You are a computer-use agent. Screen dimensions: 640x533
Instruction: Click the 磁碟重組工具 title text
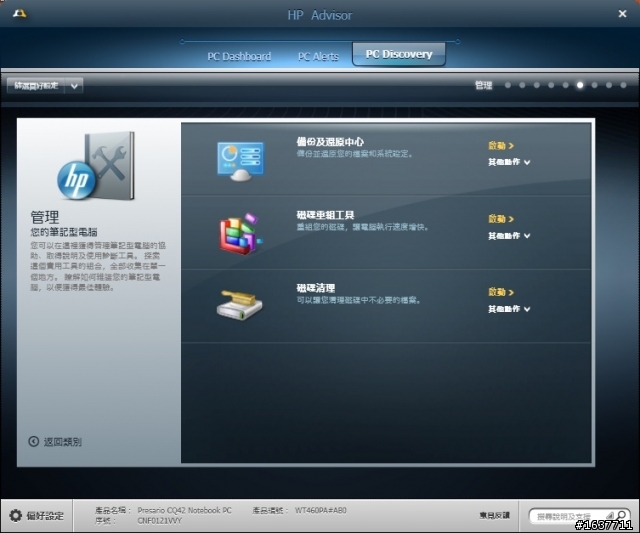pyautogui.click(x=325, y=215)
